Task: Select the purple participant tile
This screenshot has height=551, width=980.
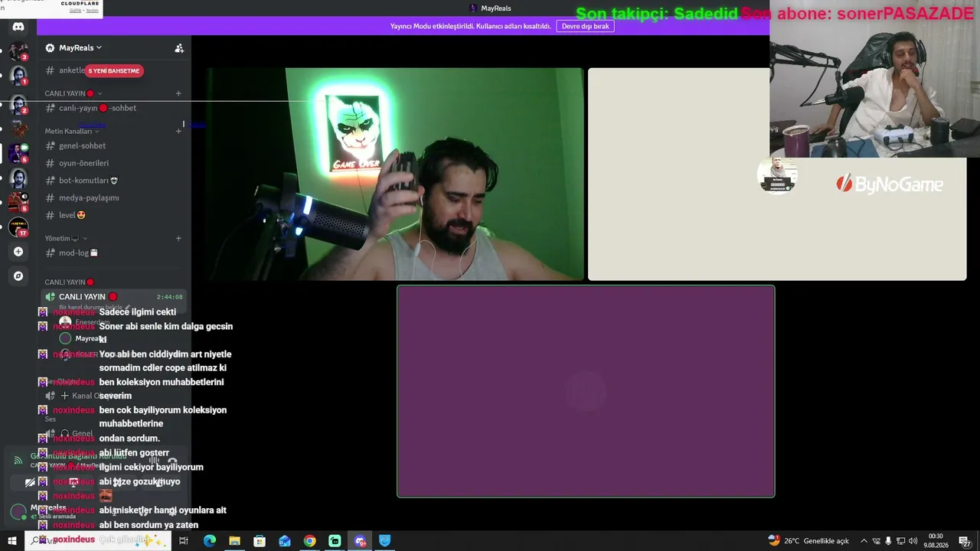Action: tap(586, 391)
